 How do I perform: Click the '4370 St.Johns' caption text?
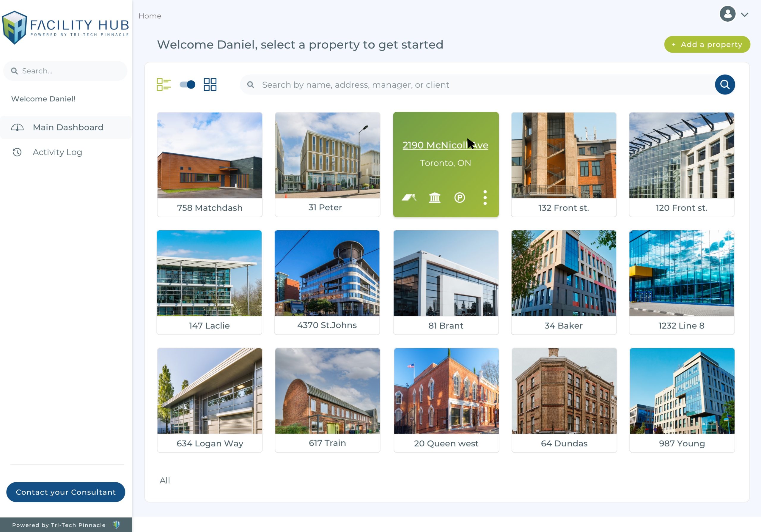[327, 325]
